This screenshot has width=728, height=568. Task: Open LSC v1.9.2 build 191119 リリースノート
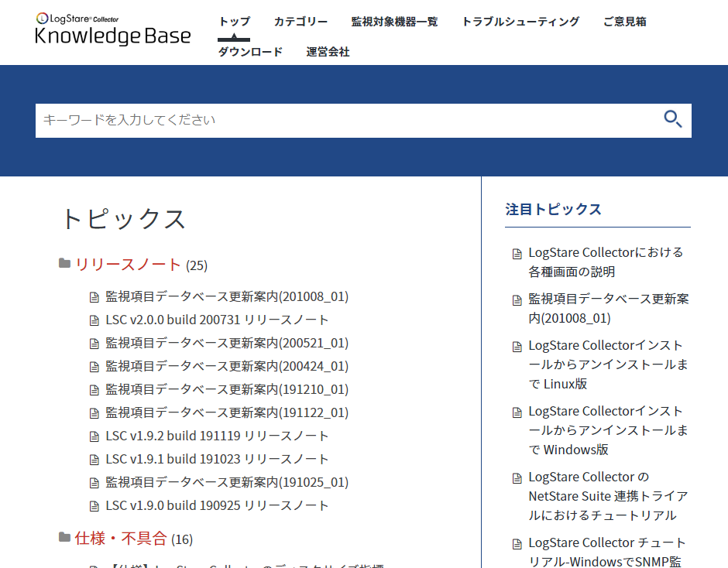218,436
